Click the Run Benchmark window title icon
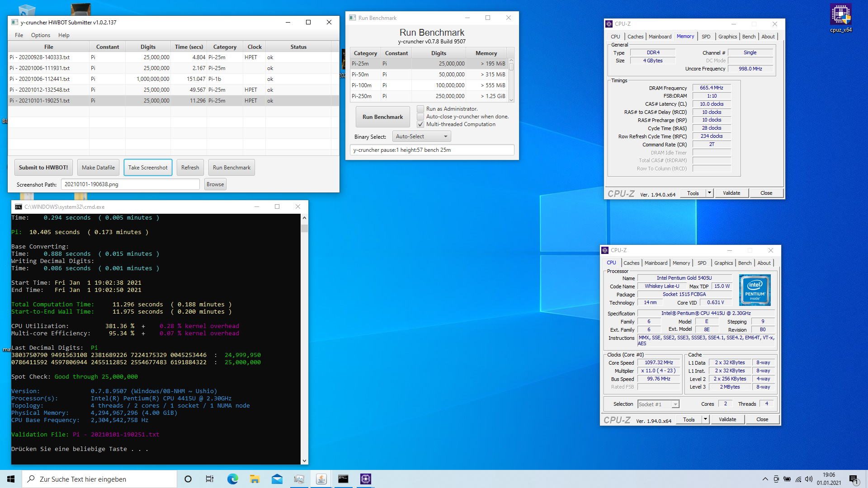The width and height of the screenshot is (868, 488). (353, 18)
